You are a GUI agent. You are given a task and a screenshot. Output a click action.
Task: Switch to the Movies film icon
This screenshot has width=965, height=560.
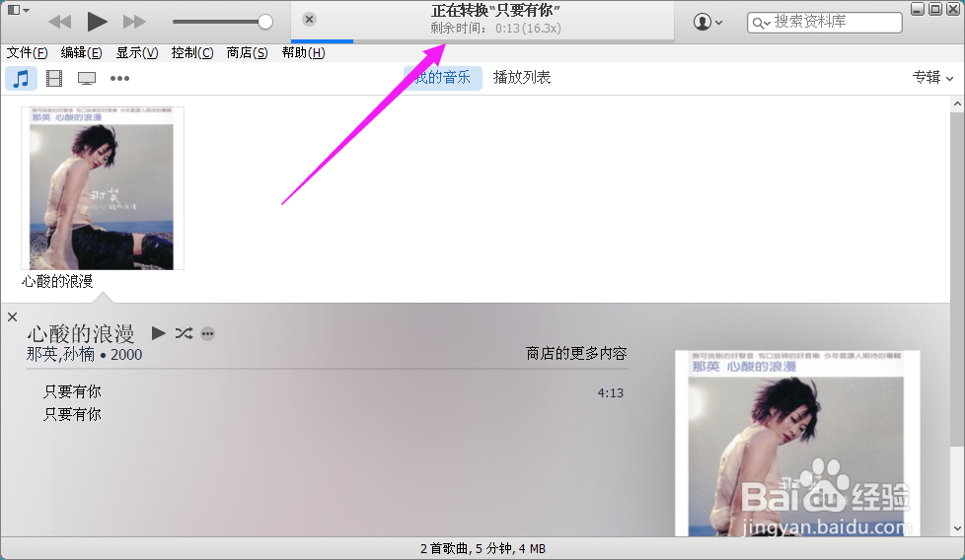(x=54, y=79)
